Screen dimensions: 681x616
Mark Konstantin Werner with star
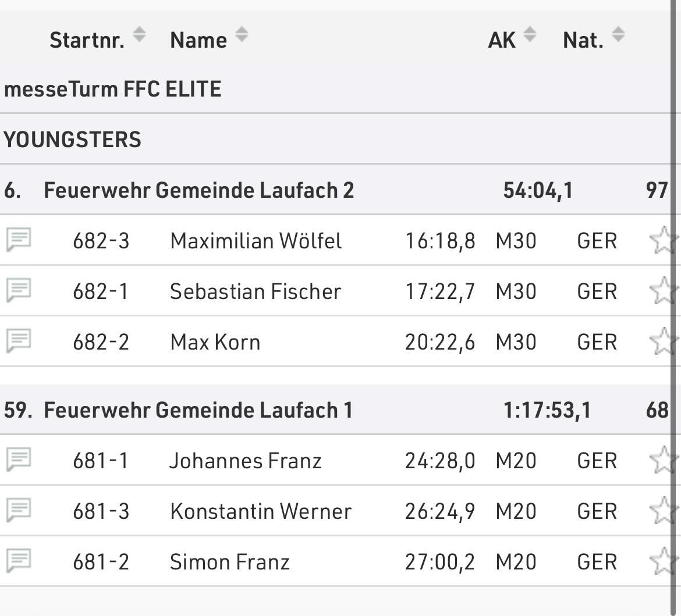pos(662,511)
